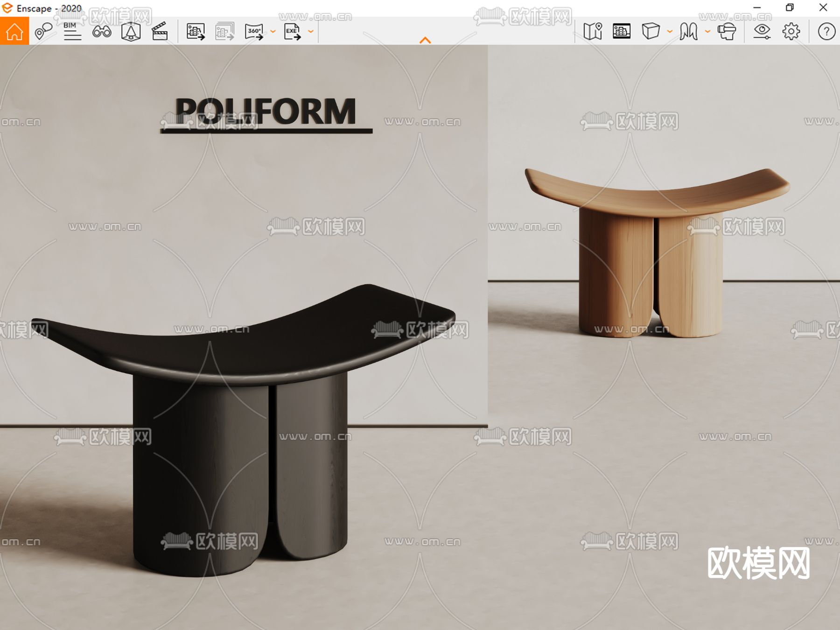Collapse the toolbar with the orange chevron
Image resolution: width=840 pixels, height=630 pixels.
point(424,40)
